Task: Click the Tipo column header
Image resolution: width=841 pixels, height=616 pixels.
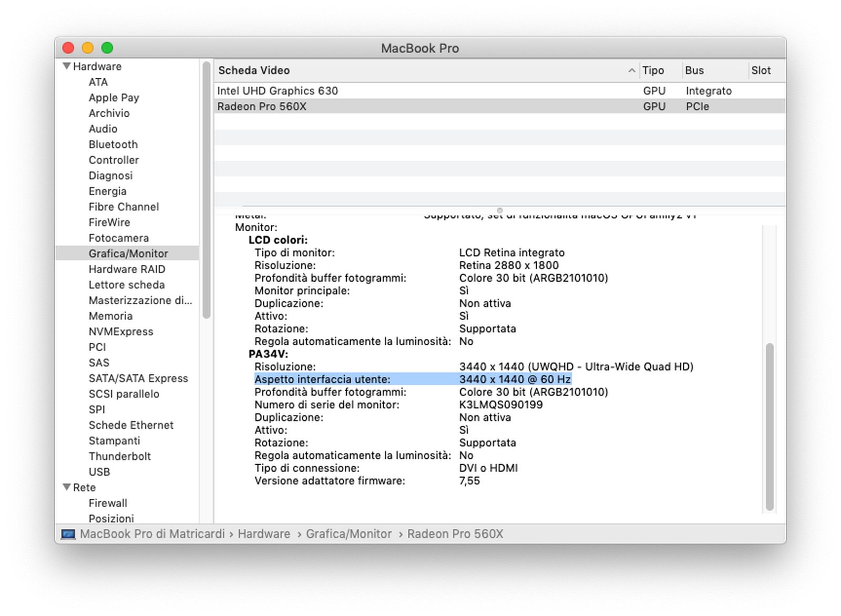Action: pos(653,70)
